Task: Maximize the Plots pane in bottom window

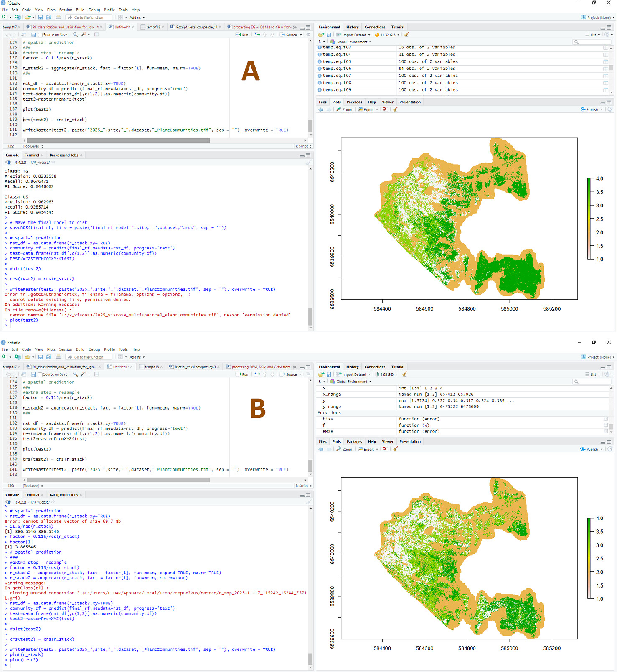Action: (609, 442)
